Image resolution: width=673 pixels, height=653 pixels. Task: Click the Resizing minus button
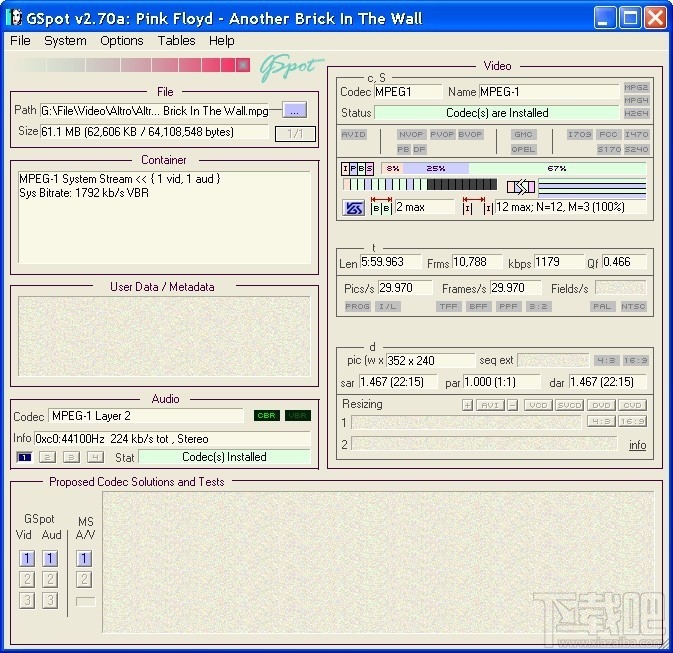click(512, 405)
